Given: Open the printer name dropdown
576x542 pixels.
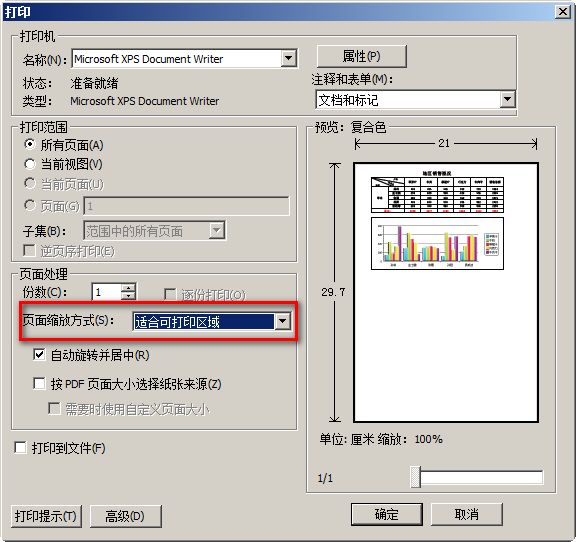Looking at the screenshot, I should 289,58.
